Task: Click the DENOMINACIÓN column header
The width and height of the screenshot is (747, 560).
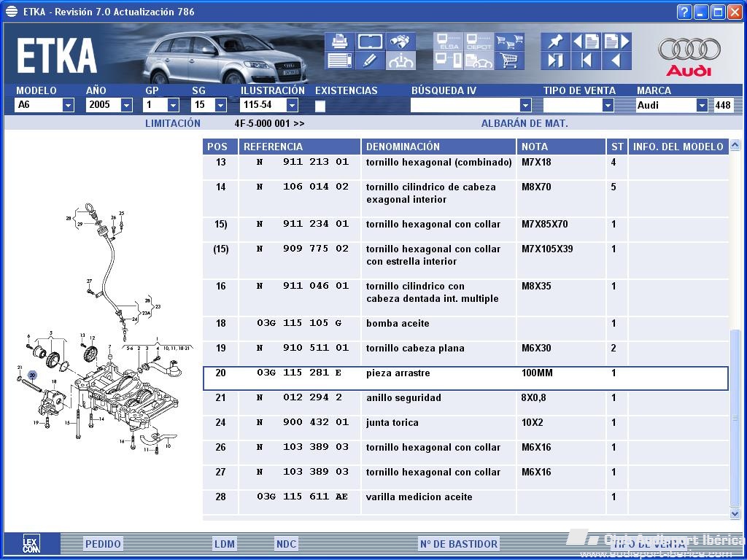Action: tap(438, 147)
